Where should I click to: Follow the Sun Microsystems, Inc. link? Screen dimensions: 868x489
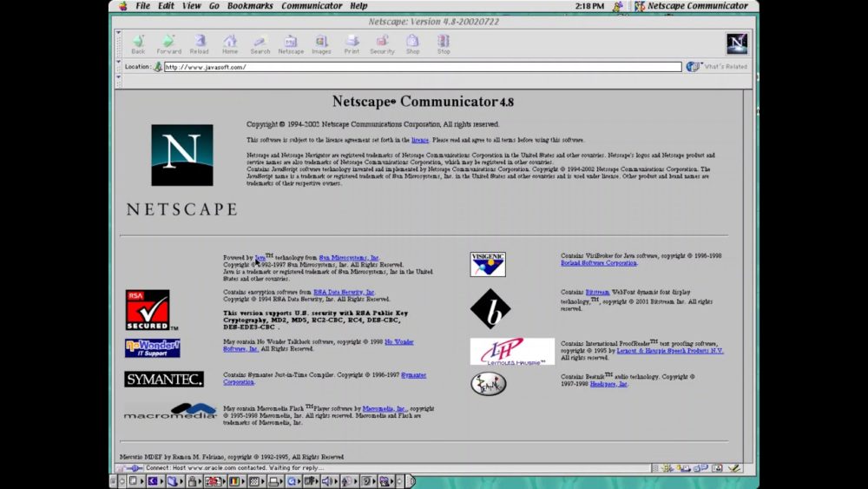[x=349, y=258]
